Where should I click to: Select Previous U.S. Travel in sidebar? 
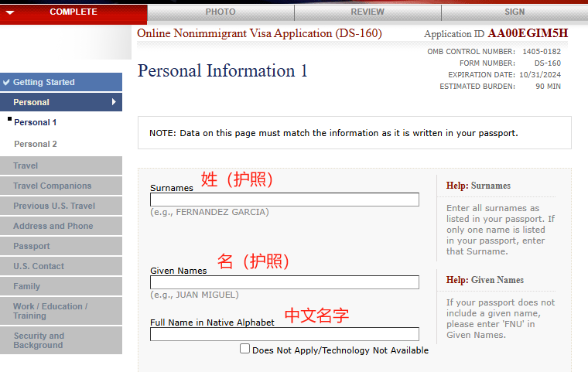pyautogui.click(x=53, y=206)
